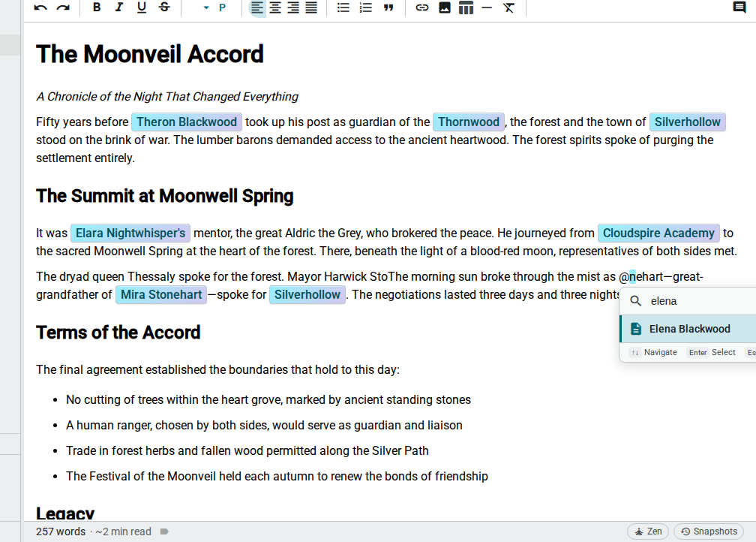Click the bullet about the Silver Path trade
The width and height of the screenshot is (756, 542).
click(x=247, y=450)
